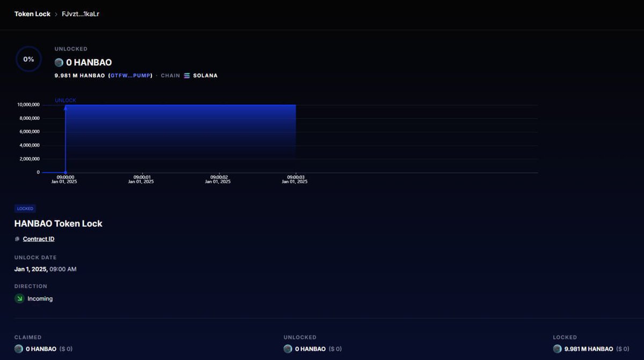This screenshot has height=360, width=644.
Task: Click the FJvzt...1kaLr breadcrumb entry
Action: point(80,14)
